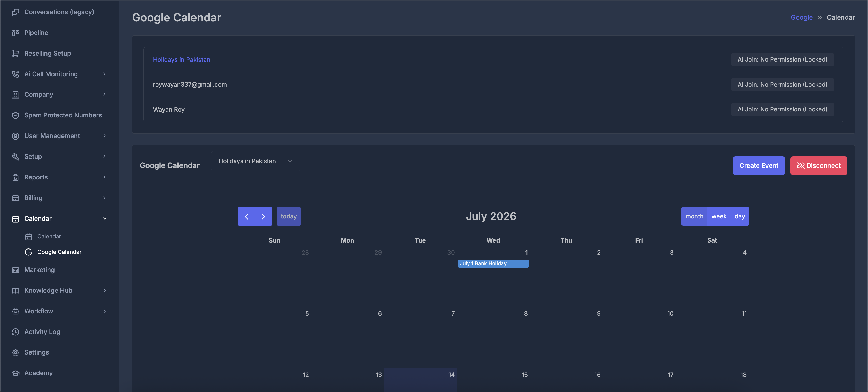
Task: Click AI Join status for Wayan Roy
Action: [x=782, y=109]
